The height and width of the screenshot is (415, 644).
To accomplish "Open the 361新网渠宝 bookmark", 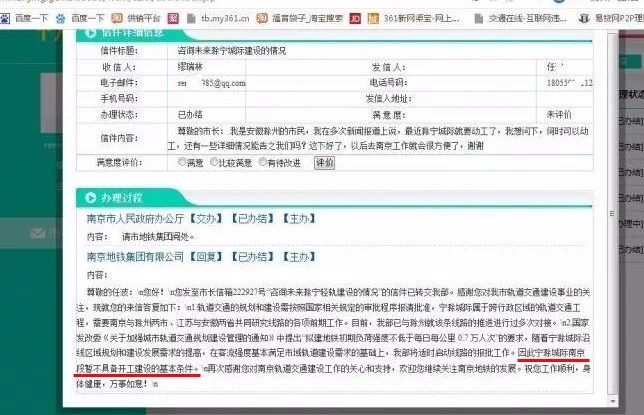I will point(414,18).
